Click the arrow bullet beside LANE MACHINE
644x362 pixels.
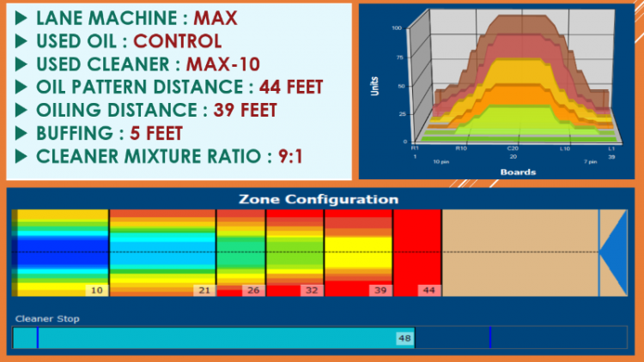coord(21,17)
